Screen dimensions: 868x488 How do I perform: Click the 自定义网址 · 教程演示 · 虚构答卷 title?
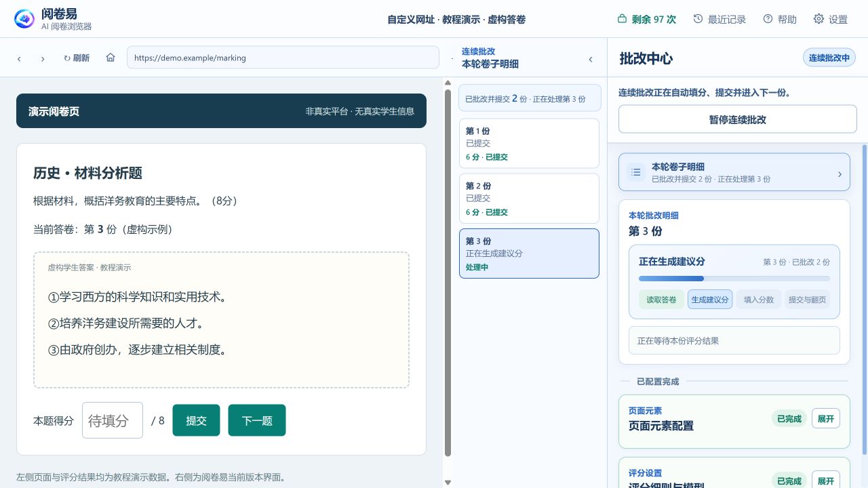tap(456, 20)
